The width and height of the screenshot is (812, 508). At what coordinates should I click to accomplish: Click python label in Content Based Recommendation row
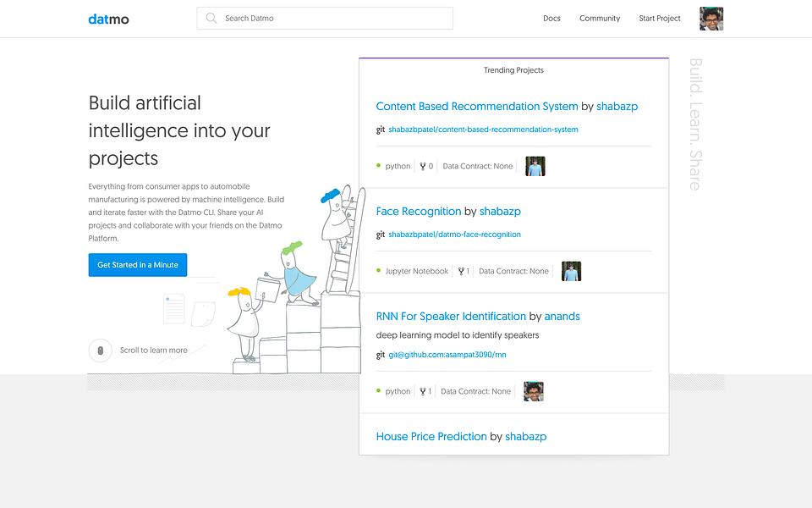click(x=398, y=167)
